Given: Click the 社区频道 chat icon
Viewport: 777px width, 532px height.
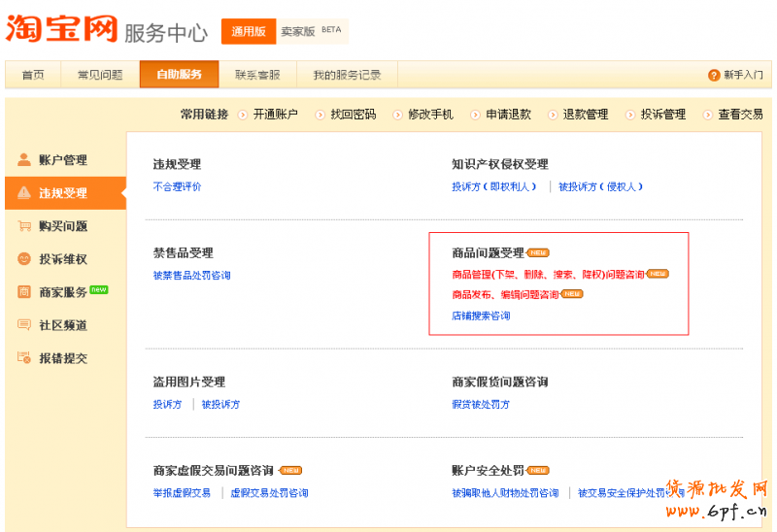Looking at the screenshot, I should pyautogui.click(x=23, y=325).
